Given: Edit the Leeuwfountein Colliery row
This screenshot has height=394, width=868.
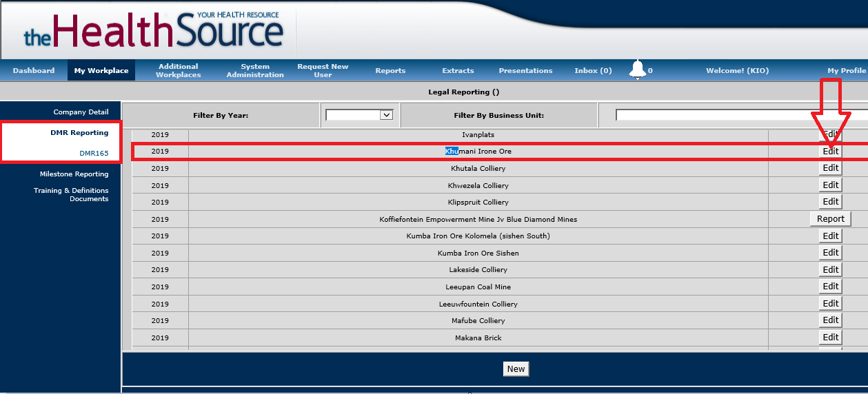Looking at the screenshot, I should click(831, 303).
